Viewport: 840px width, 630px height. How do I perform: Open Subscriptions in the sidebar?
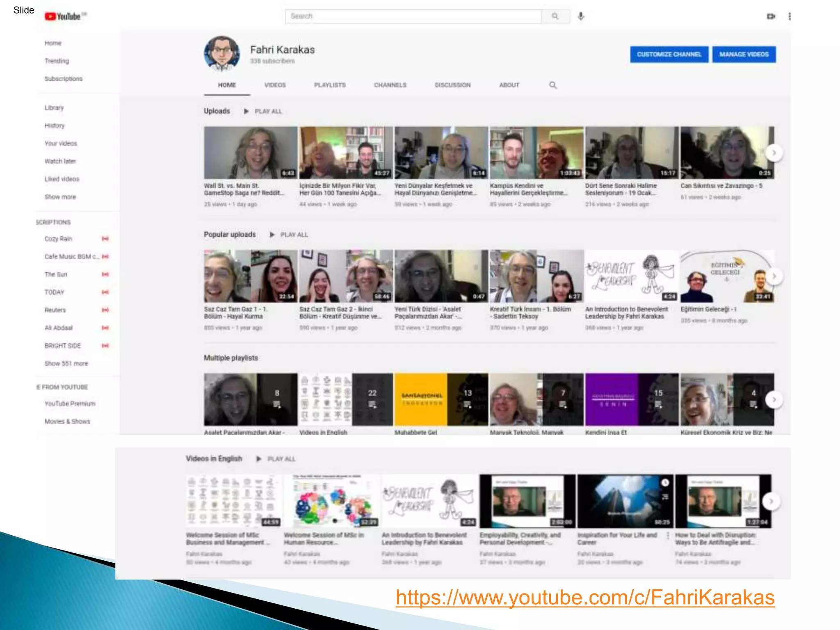coord(64,79)
